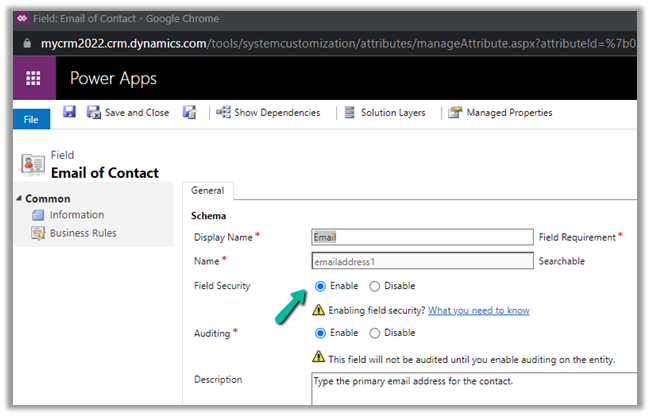The height and width of the screenshot is (416, 650).
Task: Click the browser address bar lock icon
Action: (x=25, y=45)
